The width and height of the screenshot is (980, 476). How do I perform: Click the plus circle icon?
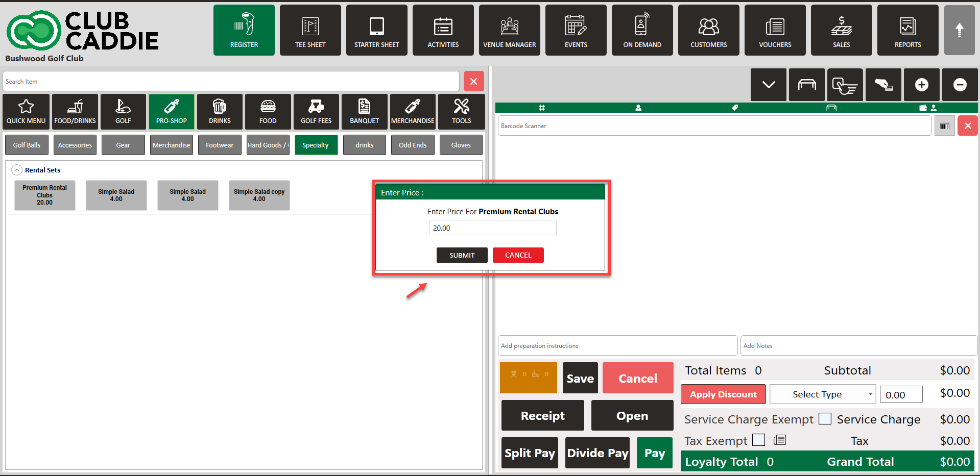921,85
